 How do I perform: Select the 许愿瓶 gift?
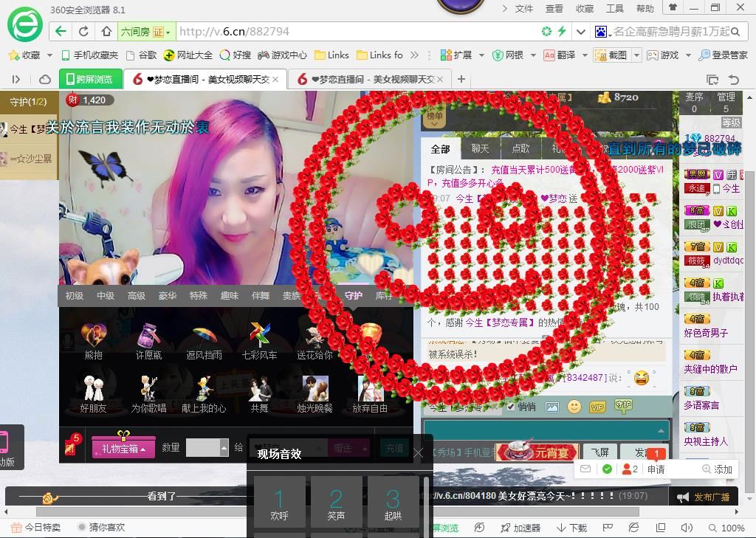tap(148, 341)
